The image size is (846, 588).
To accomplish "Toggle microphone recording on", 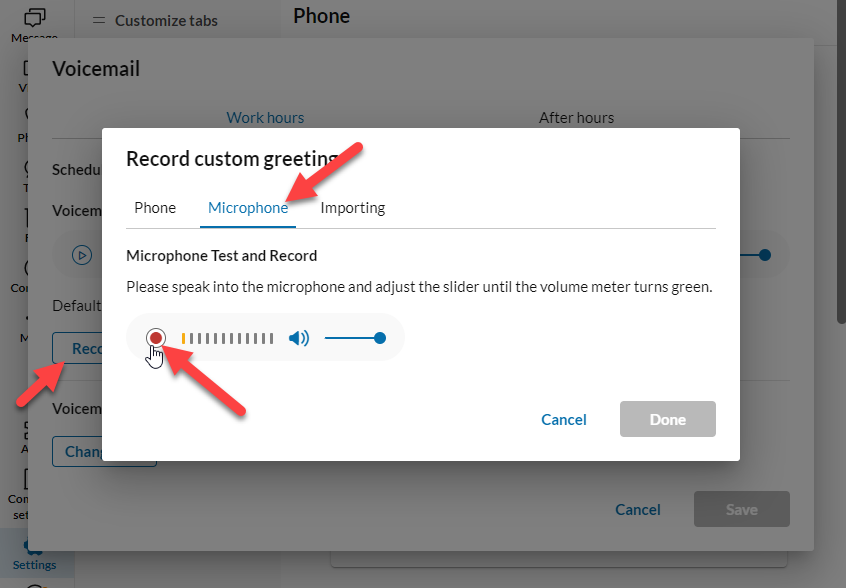I will coord(156,338).
